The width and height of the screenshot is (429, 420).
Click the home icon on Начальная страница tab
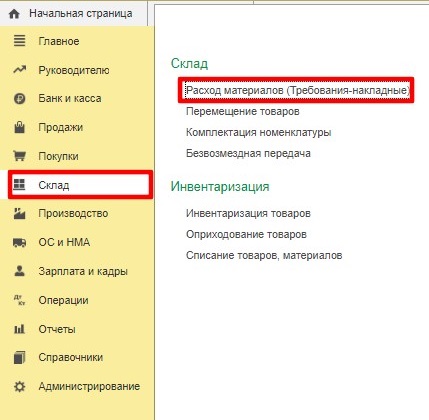point(14,14)
